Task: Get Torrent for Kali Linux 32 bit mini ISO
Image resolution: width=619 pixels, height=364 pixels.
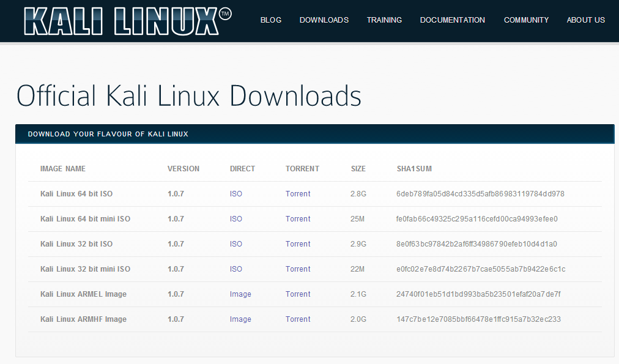Action: (298, 269)
